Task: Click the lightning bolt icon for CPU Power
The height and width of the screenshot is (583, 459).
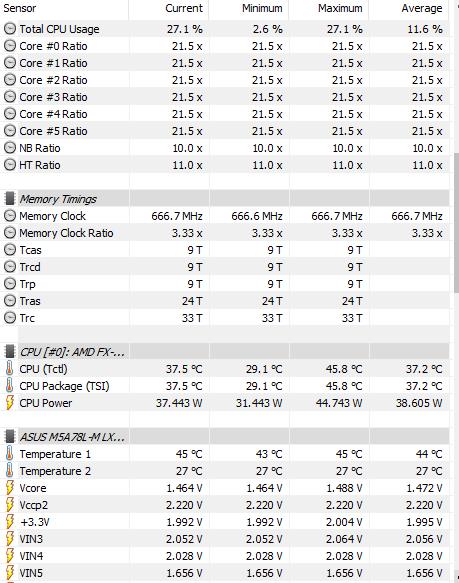Action: (x=10, y=403)
